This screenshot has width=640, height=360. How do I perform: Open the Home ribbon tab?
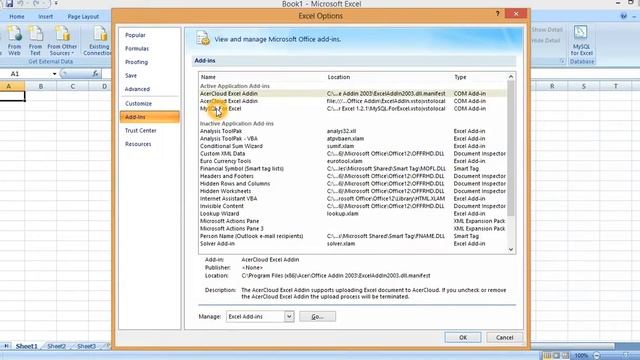[x=17, y=16]
